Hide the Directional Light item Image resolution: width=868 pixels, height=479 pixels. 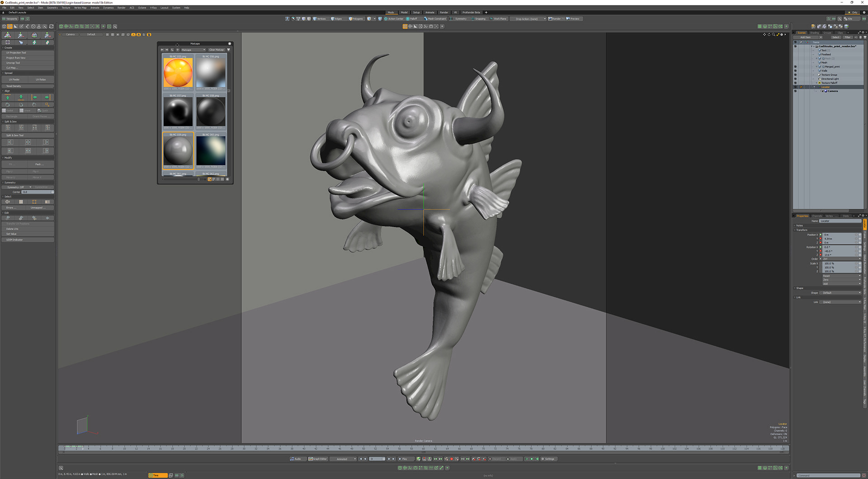pyautogui.click(x=795, y=79)
